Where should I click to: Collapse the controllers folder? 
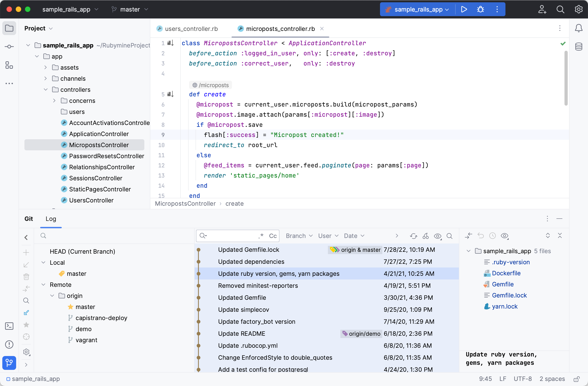(46, 89)
